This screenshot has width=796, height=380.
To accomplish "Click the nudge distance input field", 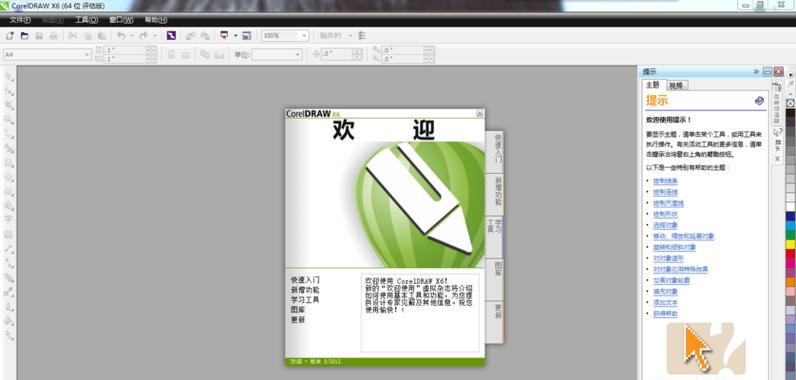I will coord(336,54).
